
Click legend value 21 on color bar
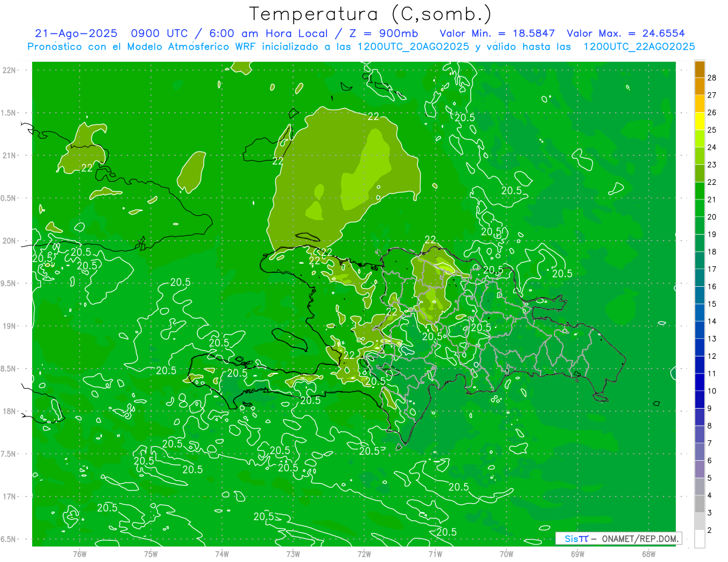click(712, 199)
